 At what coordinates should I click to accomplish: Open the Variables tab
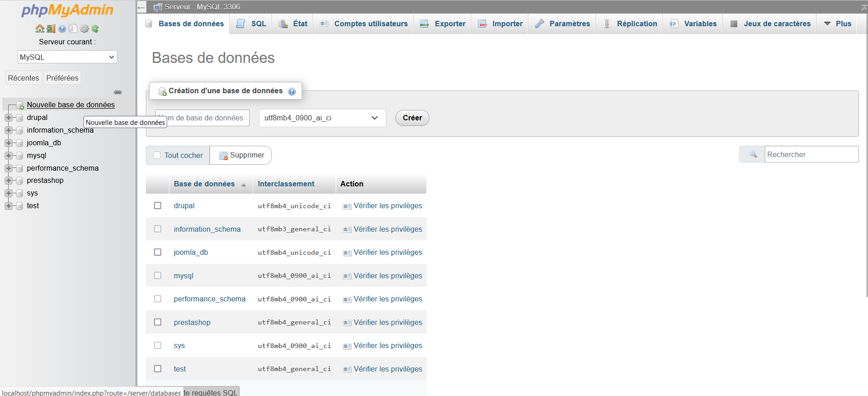[x=693, y=24]
